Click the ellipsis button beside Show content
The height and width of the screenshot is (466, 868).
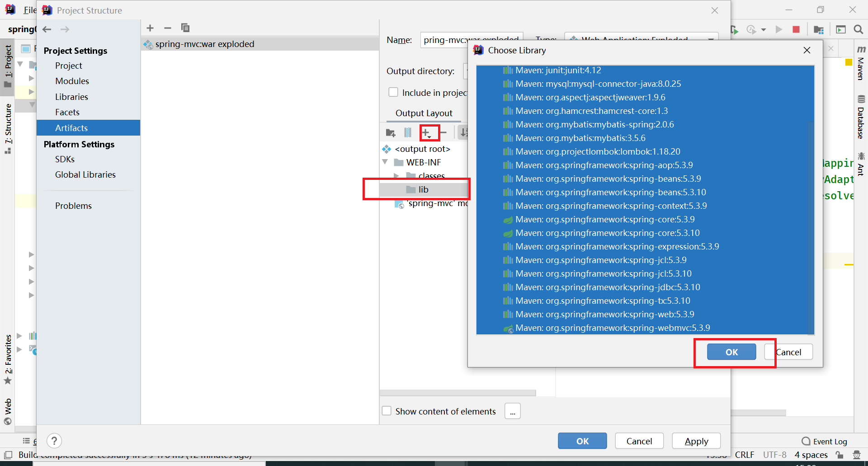513,411
